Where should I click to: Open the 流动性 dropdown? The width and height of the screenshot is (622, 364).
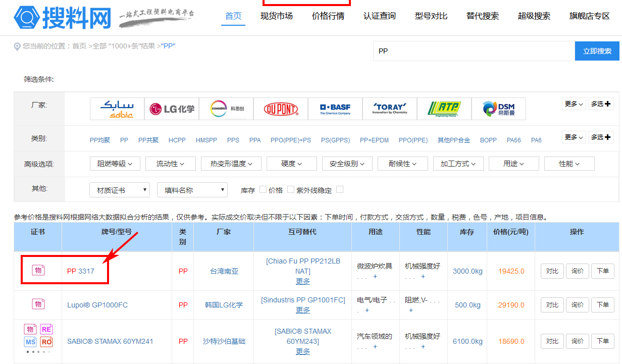click(x=171, y=164)
